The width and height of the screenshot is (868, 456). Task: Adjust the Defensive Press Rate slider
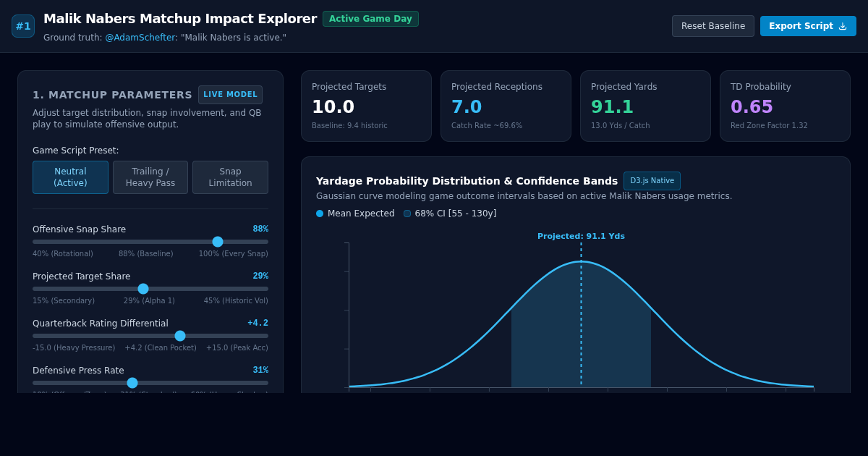150,383
